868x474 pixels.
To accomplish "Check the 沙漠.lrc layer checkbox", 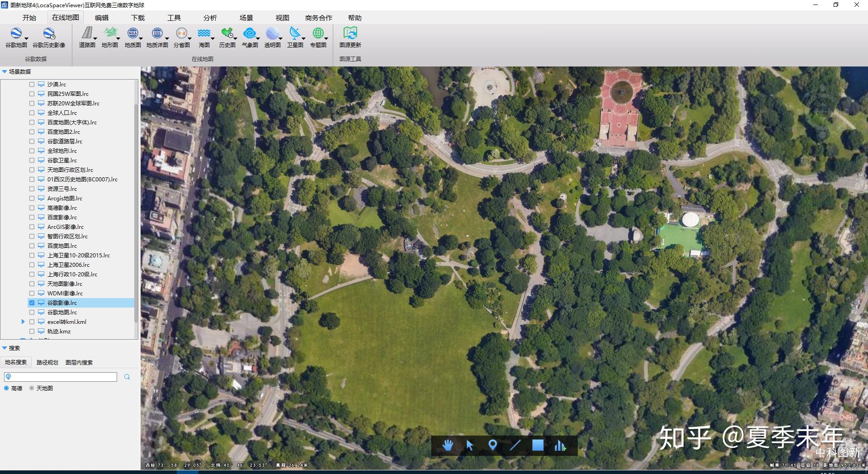I will pyautogui.click(x=32, y=84).
